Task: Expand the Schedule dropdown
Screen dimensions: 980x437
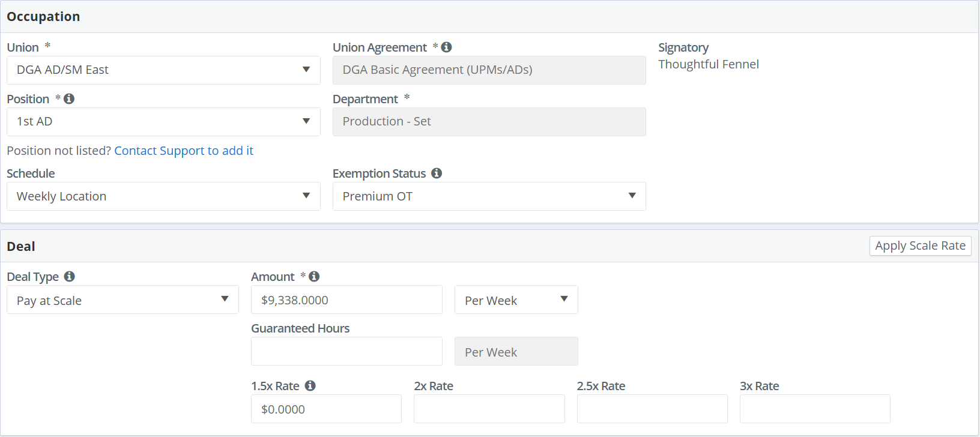Action: tap(163, 196)
